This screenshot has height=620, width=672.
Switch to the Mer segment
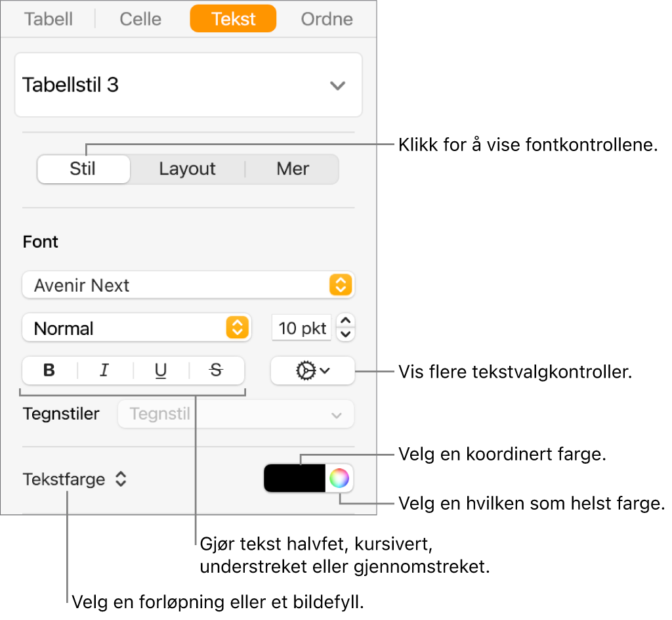pos(292,169)
